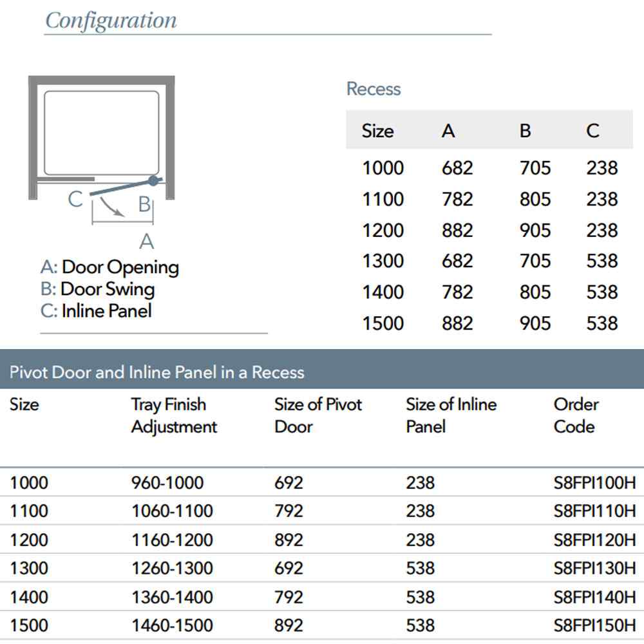Image resolution: width=644 pixels, height=644 pixels.
Task: Select the 1060-1100 tray adjustment value
Action: point(172,511)
